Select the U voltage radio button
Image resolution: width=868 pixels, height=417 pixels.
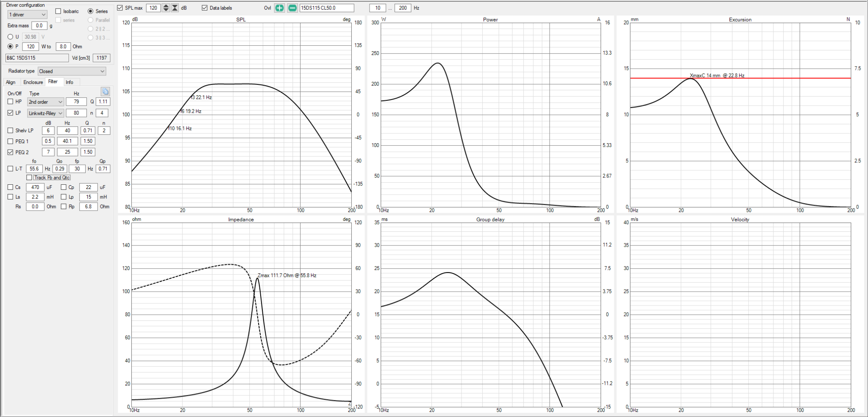point(11,37)
